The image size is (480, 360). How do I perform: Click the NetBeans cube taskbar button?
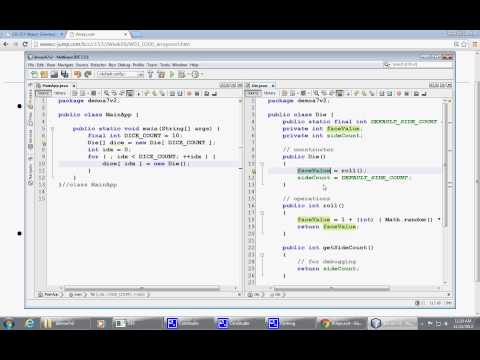tap(392, 323)
